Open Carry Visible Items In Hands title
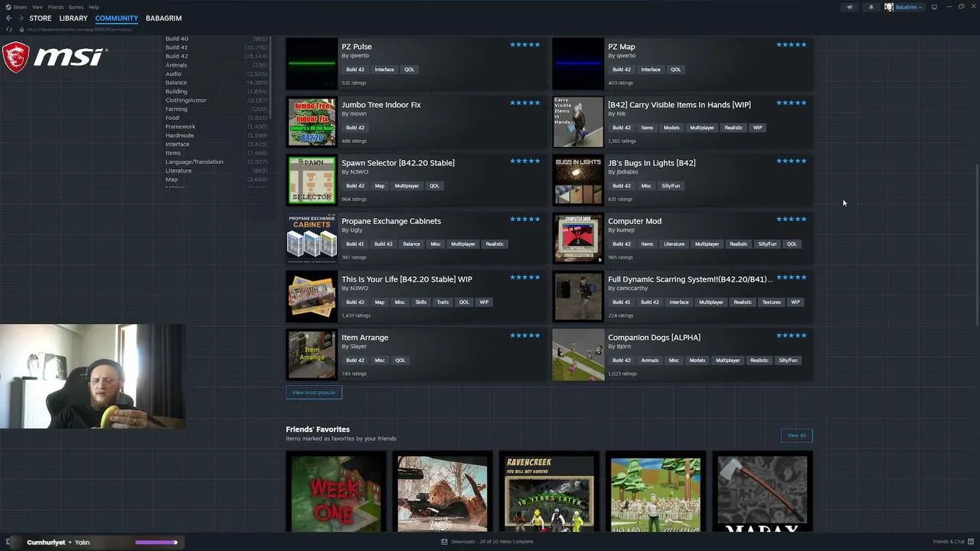980x551 pixels. coord(679,105)
